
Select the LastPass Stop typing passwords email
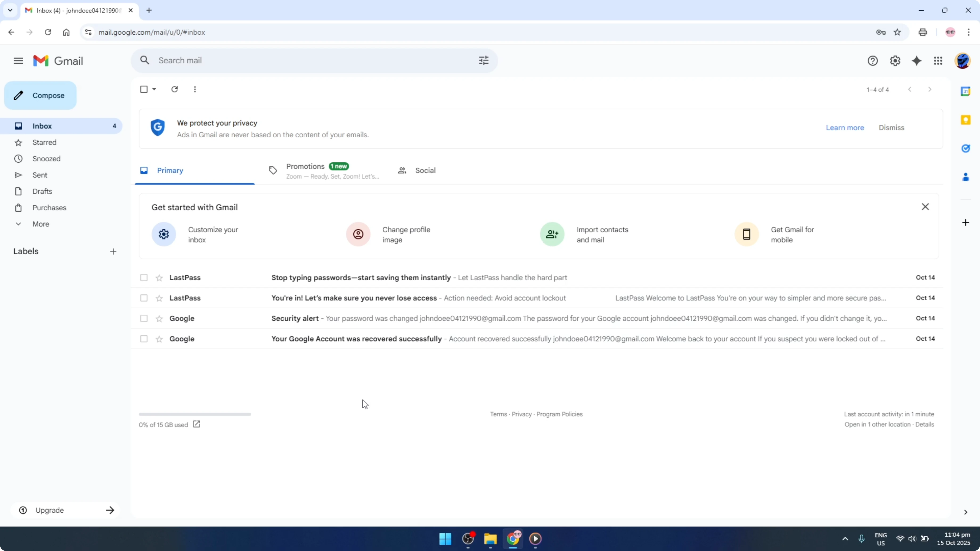pyautogui.click(x=144, y=278)
